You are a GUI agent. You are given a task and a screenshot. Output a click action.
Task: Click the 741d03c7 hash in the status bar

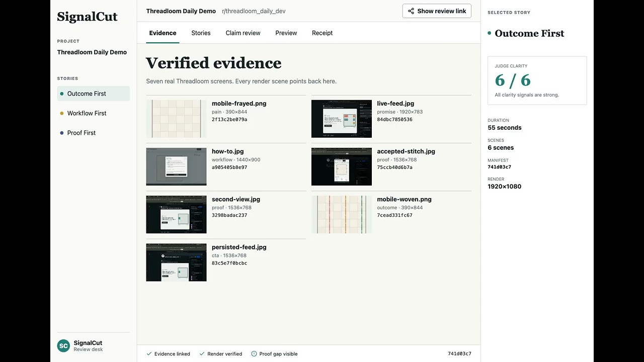pyautogui.click(x=459, y=354)
